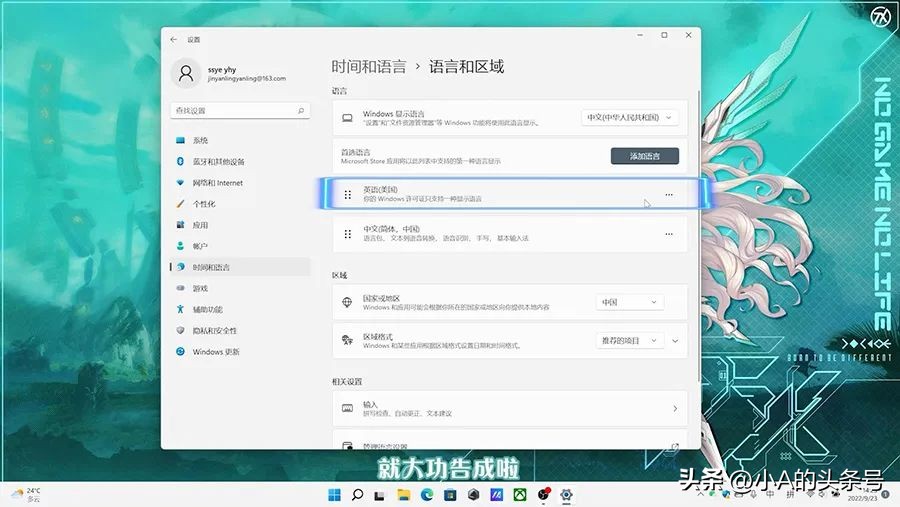Image resolution: width=900 pixels, height=507 pixels.
Task: Open the Windows Start button
Action: tap(334, 495)
